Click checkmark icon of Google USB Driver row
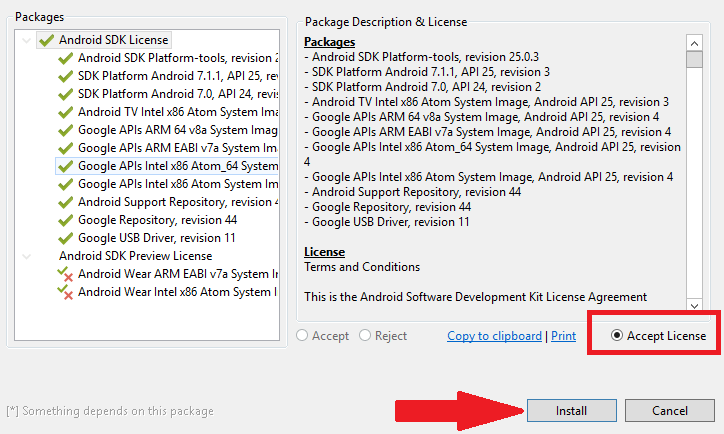724x434 pixels. coord(66,238)
